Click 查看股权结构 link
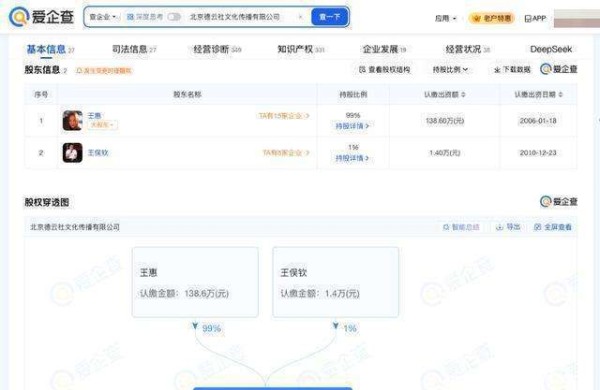600x390 pixels. [385, 70]
